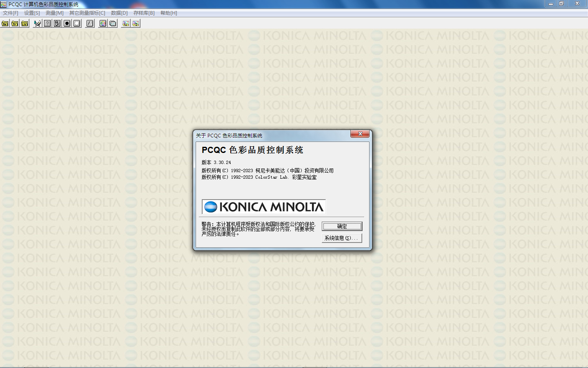The height and width of the screenshot is (368, 588).
Task: Click the 警告 copyright warning text
Action: click(258, 229)
